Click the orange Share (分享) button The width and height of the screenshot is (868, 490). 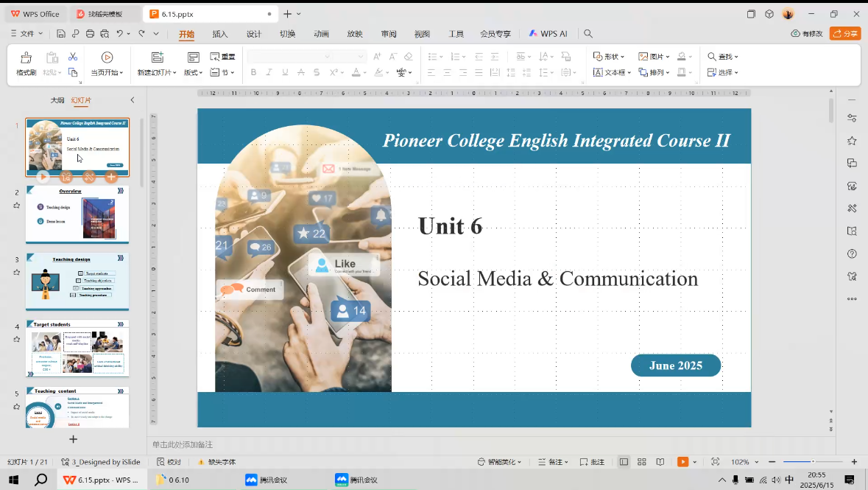(x=845, y=34)
